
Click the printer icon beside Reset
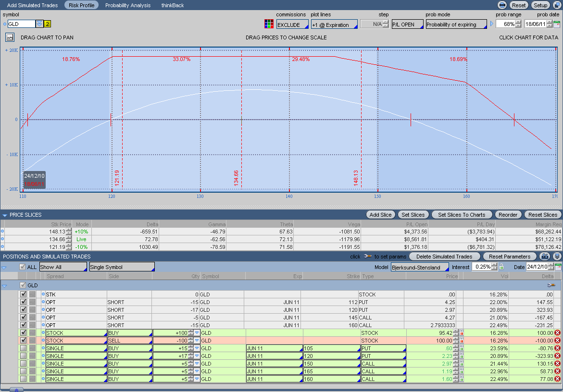click(x=502, y=5)
